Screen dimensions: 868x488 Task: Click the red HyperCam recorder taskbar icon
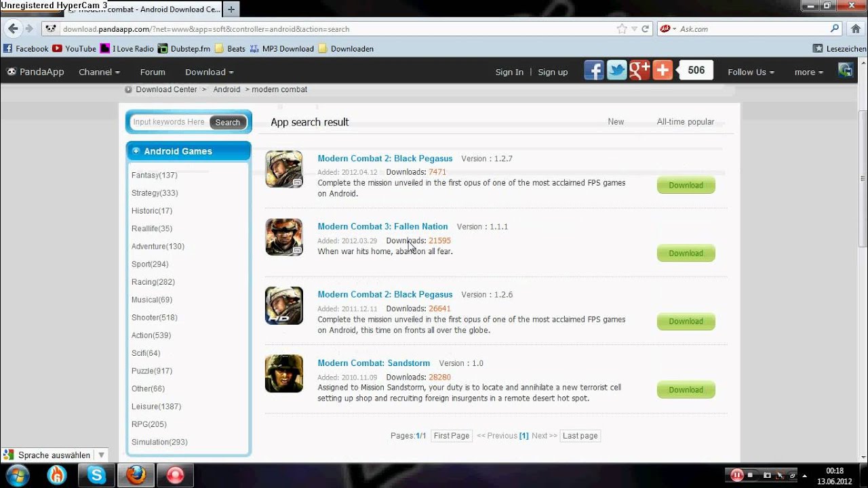coord(176,476)
